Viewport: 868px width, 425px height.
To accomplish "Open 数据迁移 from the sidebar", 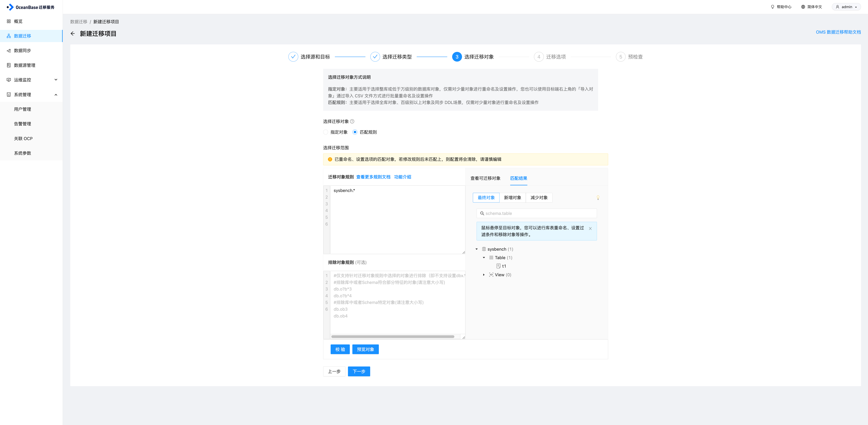I will (x=23, y=36).
